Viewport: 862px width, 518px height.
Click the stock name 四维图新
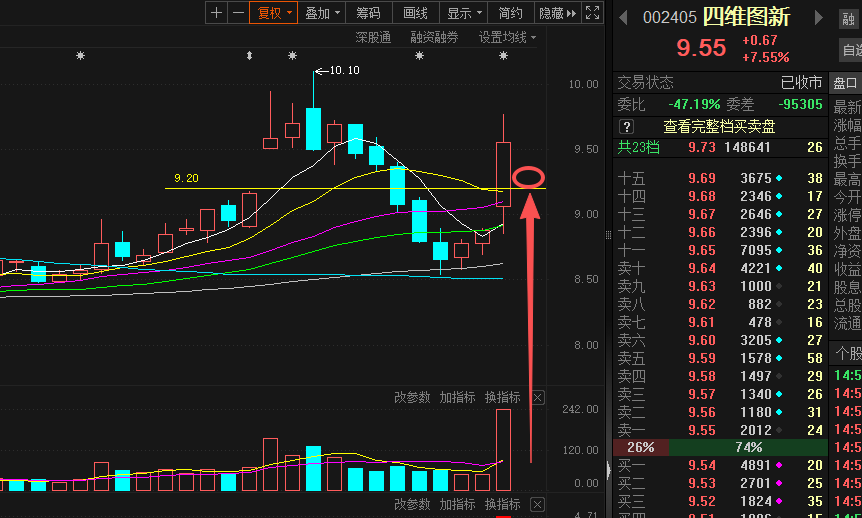[747, 17]
